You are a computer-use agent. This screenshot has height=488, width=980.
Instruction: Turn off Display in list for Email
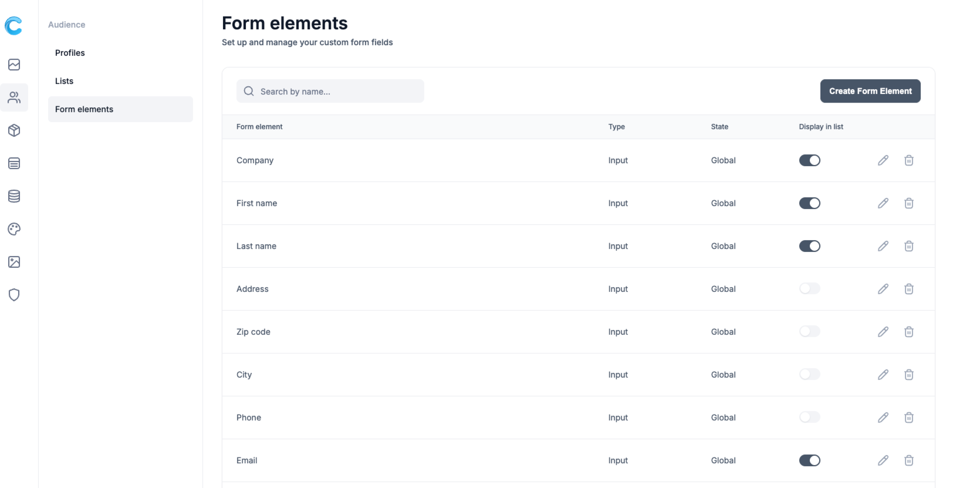(x=809, y=460)
